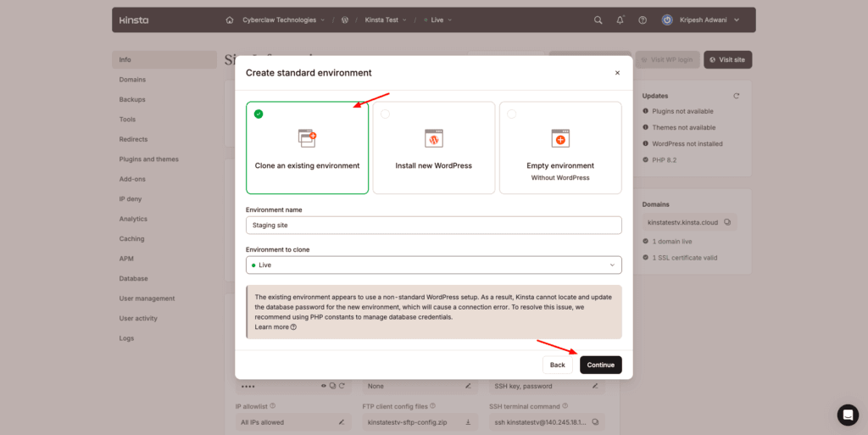The width and height of the screenshot is (868, 435).
Task: Open the Backups sidebar section
Action: click(132, 99)
